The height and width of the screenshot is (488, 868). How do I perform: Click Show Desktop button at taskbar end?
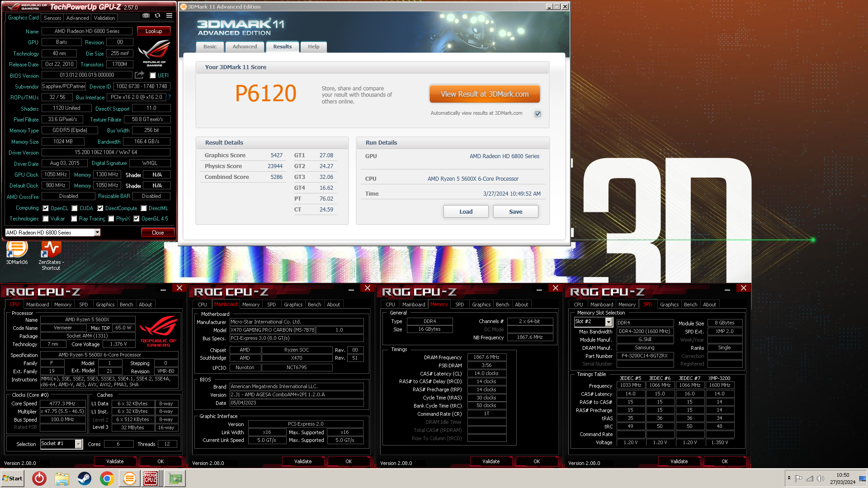[863, 478]
